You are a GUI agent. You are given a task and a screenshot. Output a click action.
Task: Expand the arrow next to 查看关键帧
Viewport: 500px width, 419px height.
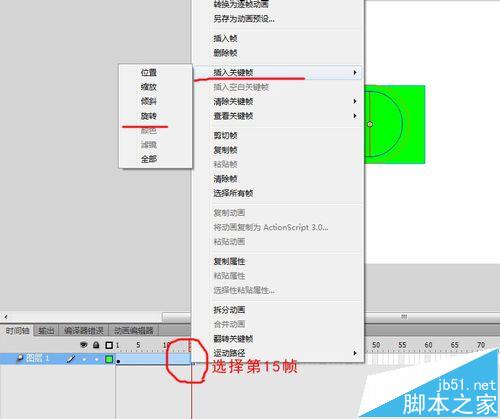(355, 116)
